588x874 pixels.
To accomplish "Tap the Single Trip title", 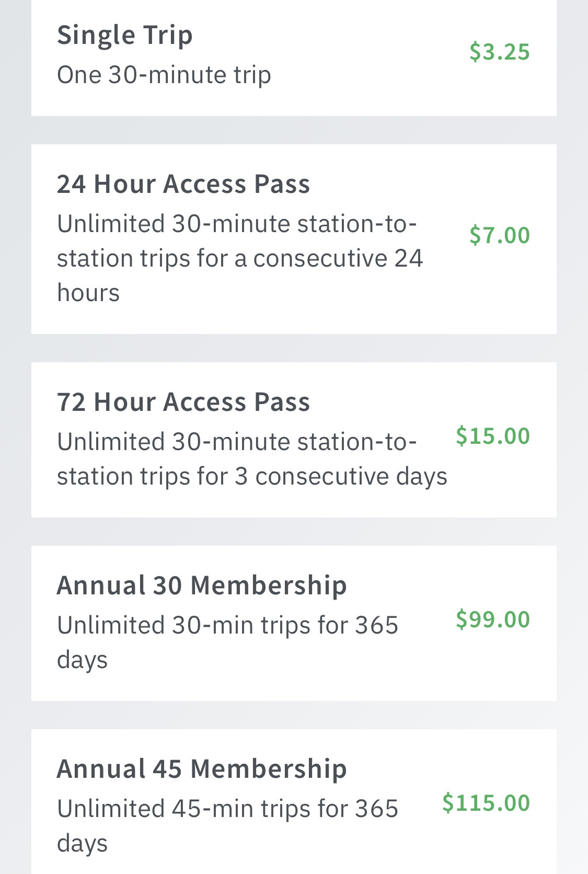I will click(x=125, y=36).
